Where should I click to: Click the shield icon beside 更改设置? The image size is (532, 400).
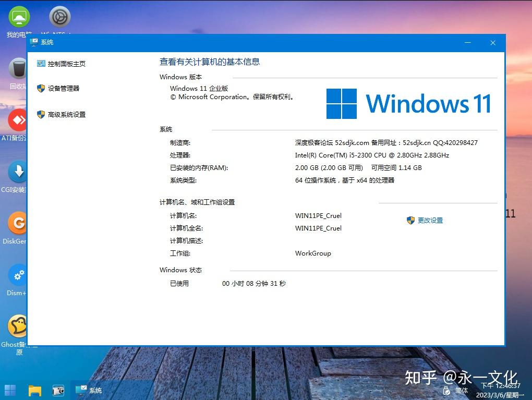(410, 221)
